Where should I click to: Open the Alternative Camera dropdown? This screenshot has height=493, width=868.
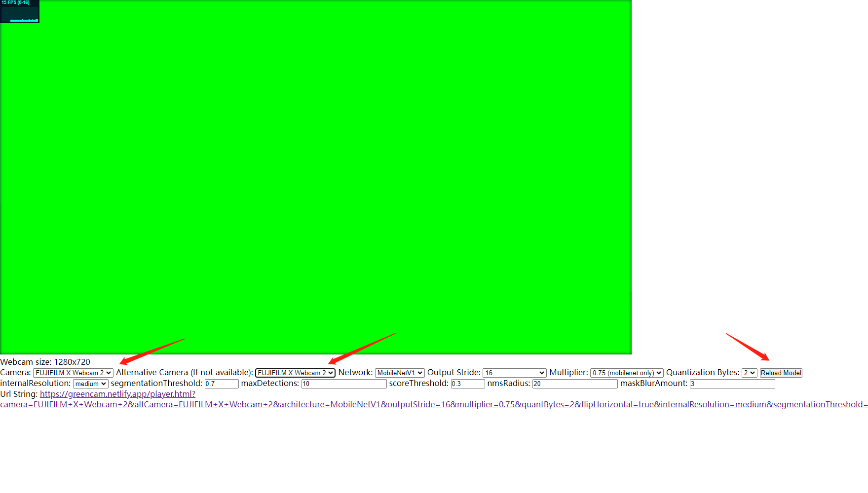point(295,373)
